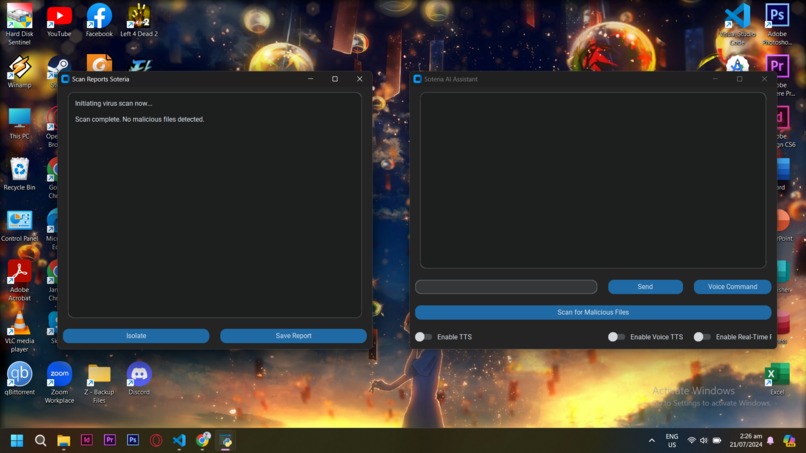Open the Excel desktop icon
The height and width of the screenshot is (453, 806).
point(777,379)
